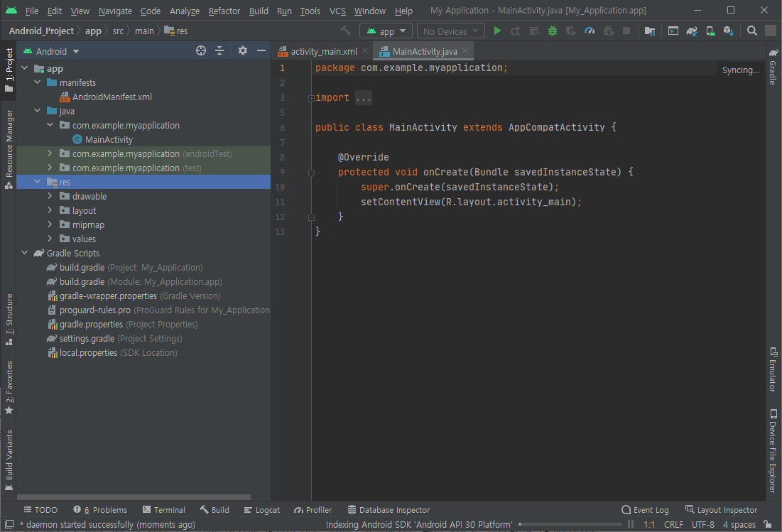Click Apply Changes and Restart Activity icon
The height and width of the screenshot is (532, 782).
point(516,31)
